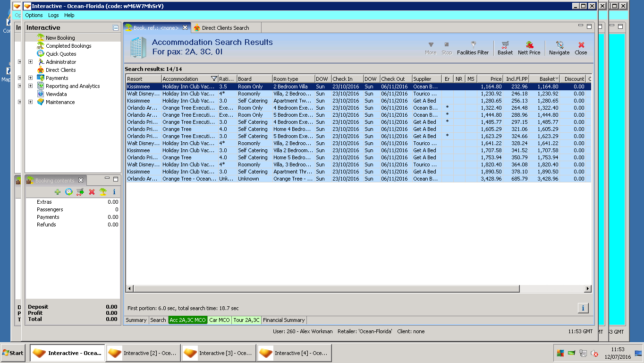Click the New Booking palm tree icon
Screen dimensions: 644x363
[41, 38]
